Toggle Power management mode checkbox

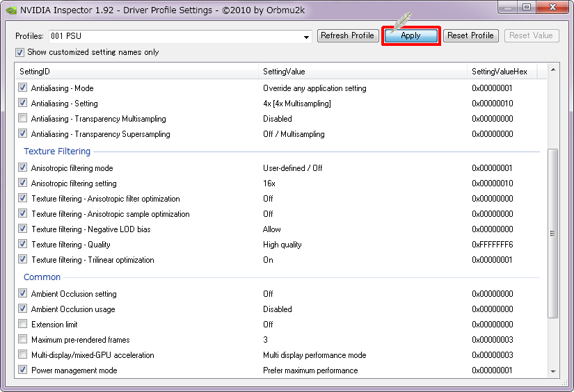click(23, 370)
